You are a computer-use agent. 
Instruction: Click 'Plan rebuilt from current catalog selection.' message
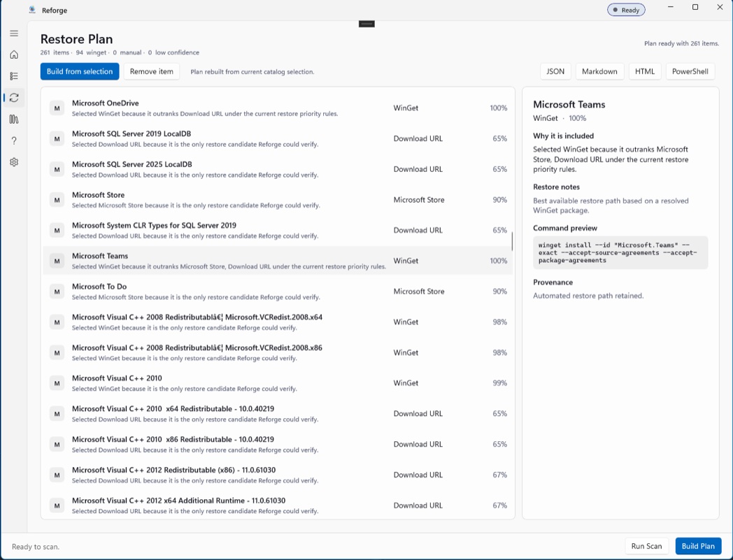coord(252,71)
